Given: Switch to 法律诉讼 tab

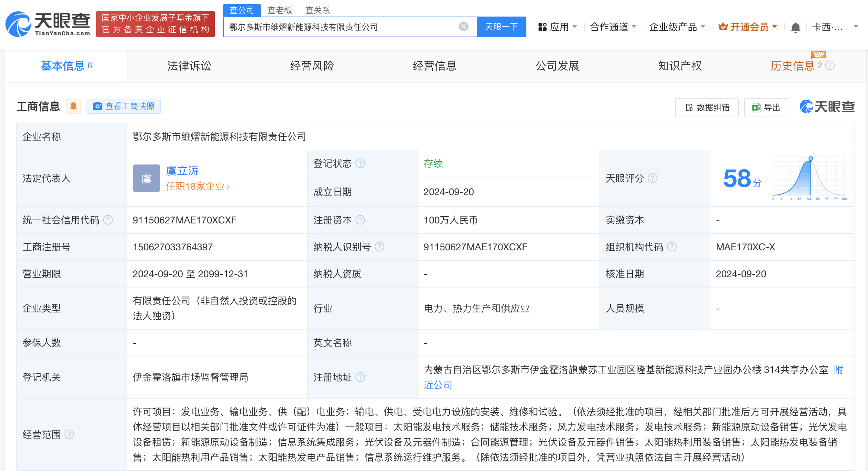Looking at the screenshot, I should 189,66.
